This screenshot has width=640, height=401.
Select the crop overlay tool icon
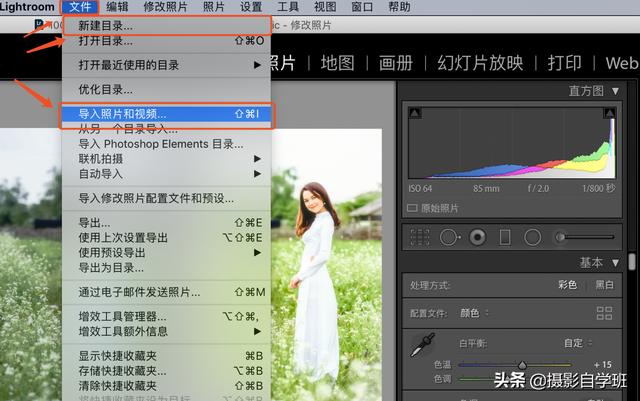[420, 237]
